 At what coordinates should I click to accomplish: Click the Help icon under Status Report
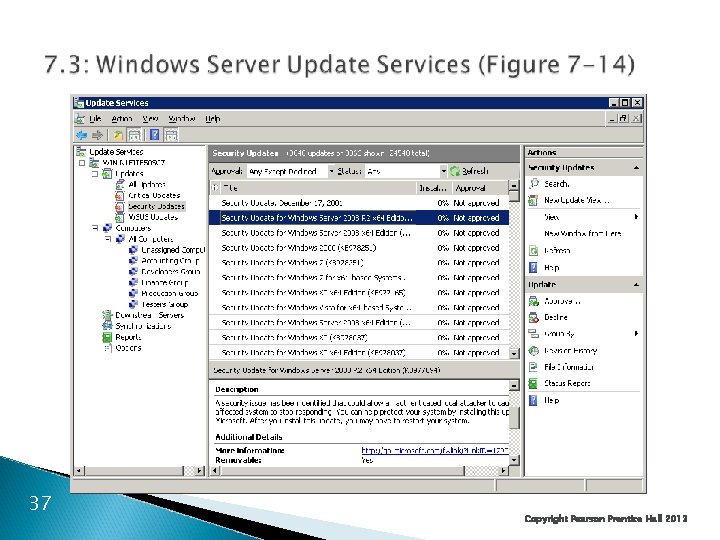coord(533,400)
